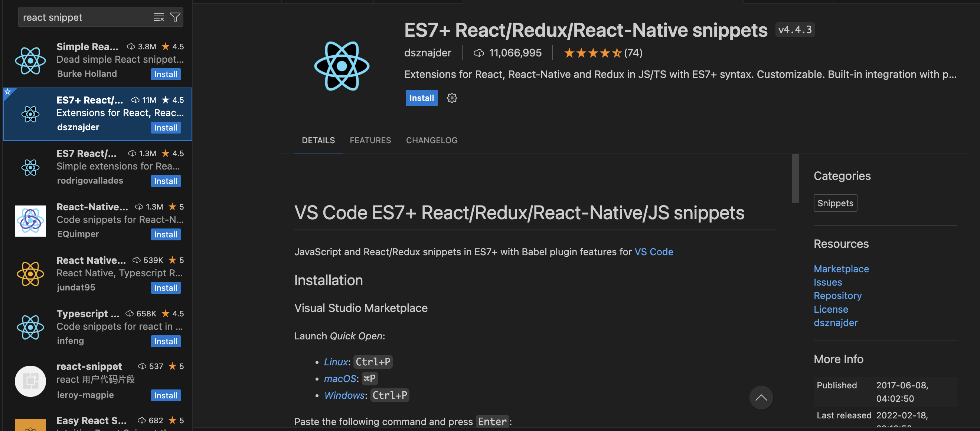Select Simple React Snippets extension icon
This screenshot has height=431, width=980.
pos(30,60)
